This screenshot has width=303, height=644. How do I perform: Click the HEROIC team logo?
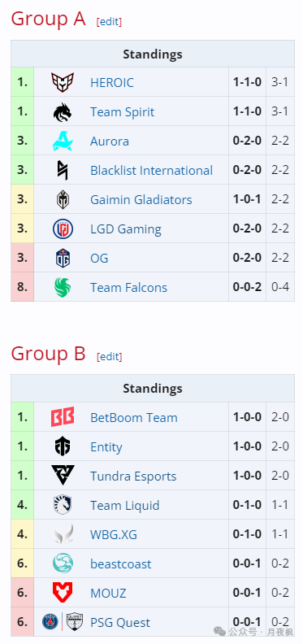point(63,83)
